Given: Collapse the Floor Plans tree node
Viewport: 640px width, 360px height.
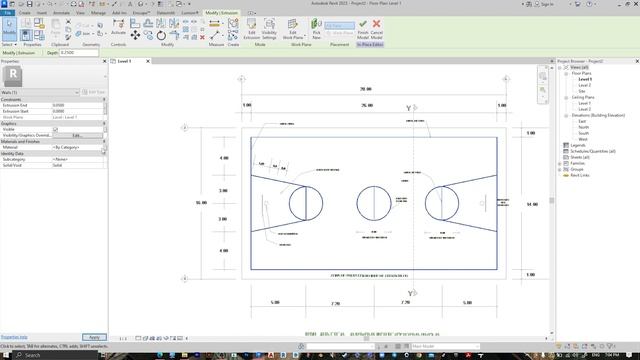Looking at the screenshot, I should (566, 74).
